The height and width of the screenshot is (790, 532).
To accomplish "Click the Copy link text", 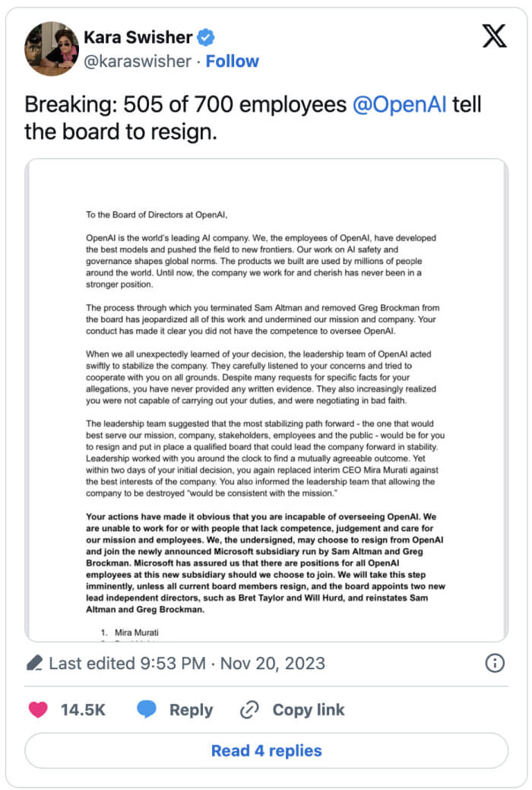I will coord(308,710).
